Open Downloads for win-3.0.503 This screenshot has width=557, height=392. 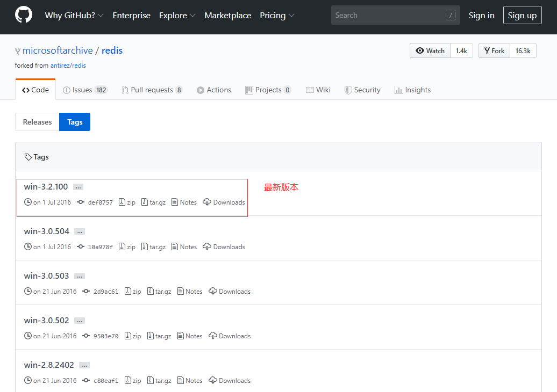(x=230, y=291)
